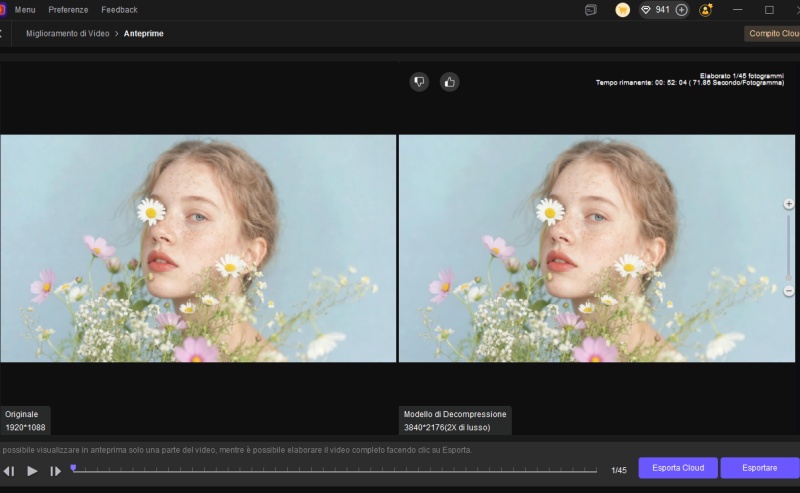Go back to Miglioramento di Video breadcrumb
The image size is (800, 493).
point(67,34)
